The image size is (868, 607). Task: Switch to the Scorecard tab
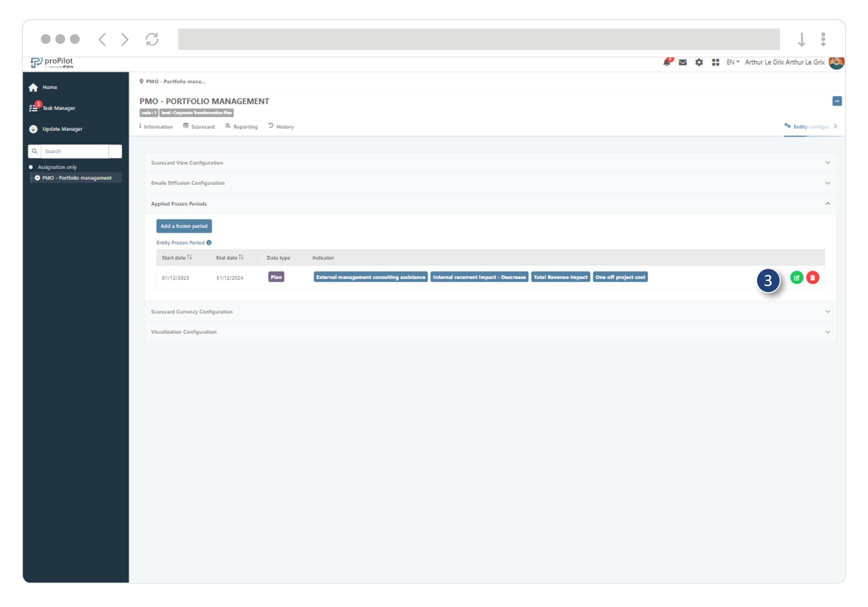pos(199,126)
